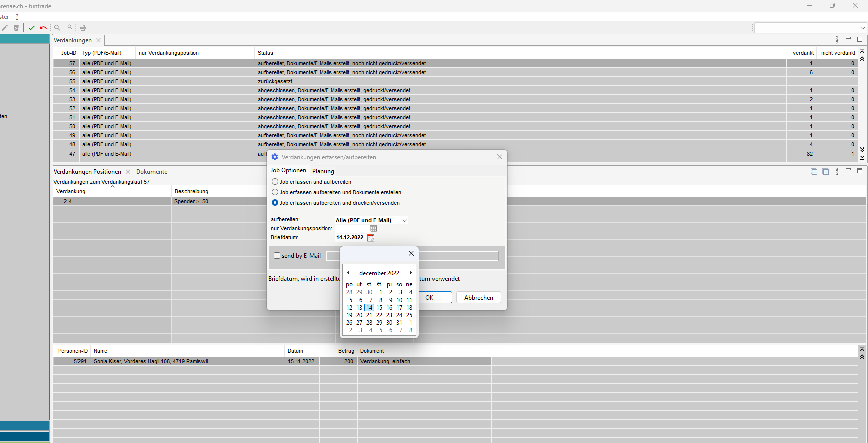Viewport: 868px width, 443px height.
Task: Close the calendar date picker popup
Action: (411, 253)
